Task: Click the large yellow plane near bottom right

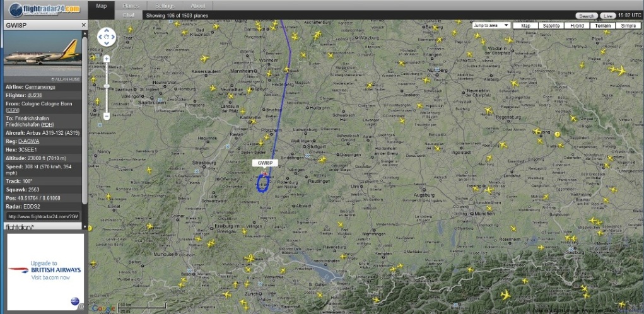Action: click(506, 294)
